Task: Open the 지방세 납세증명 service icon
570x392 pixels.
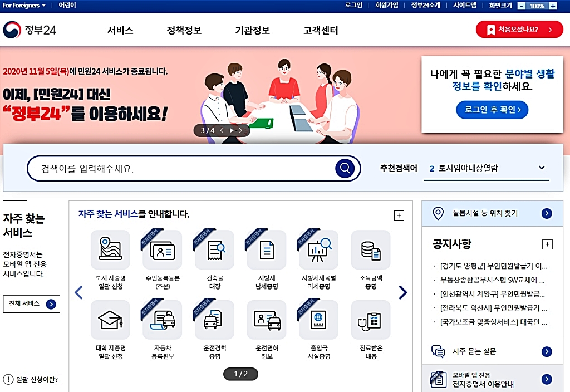Action: pyautogui.click(x=267, y=250)
